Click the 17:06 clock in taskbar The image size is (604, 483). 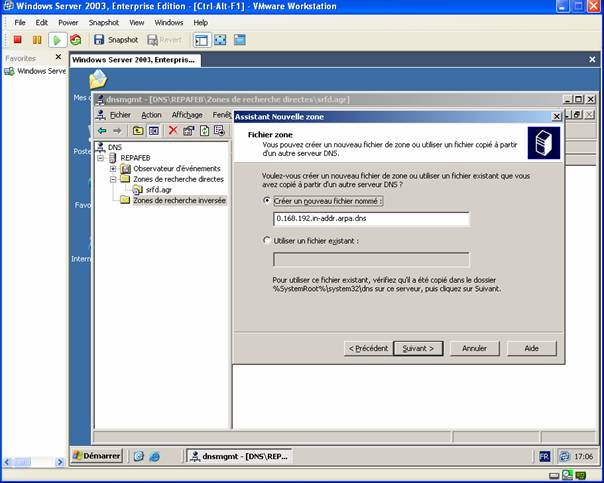coord(584,457)
